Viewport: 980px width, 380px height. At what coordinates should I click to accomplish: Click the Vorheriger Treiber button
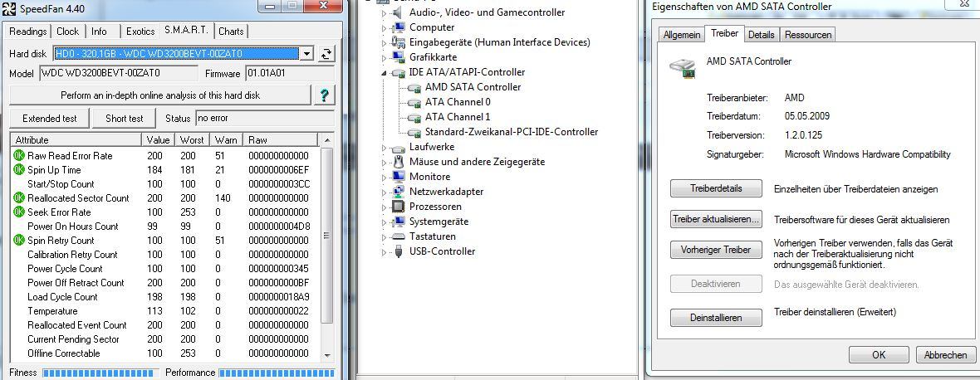[x=716, y=250]
